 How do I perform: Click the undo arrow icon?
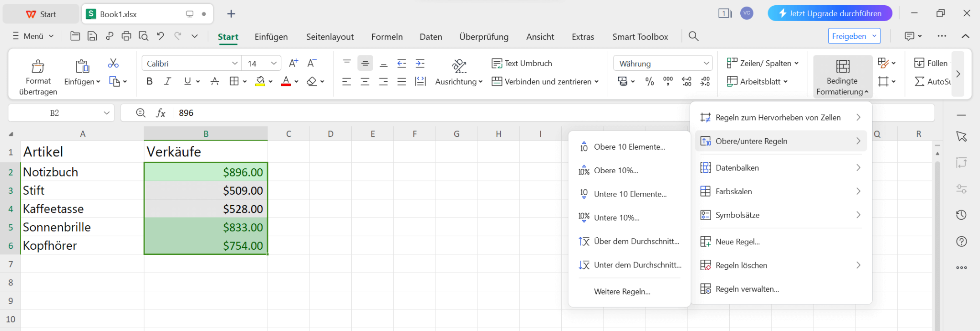click(x=160, y=36)
